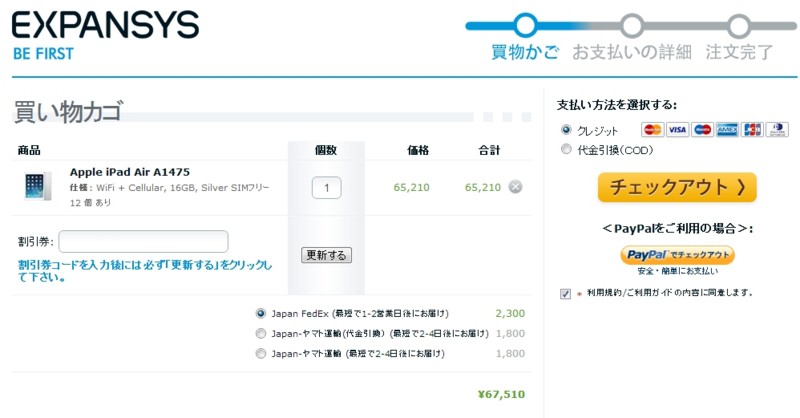
Task: Click the BE FIRST tagline
Action: tap(43, 54)
